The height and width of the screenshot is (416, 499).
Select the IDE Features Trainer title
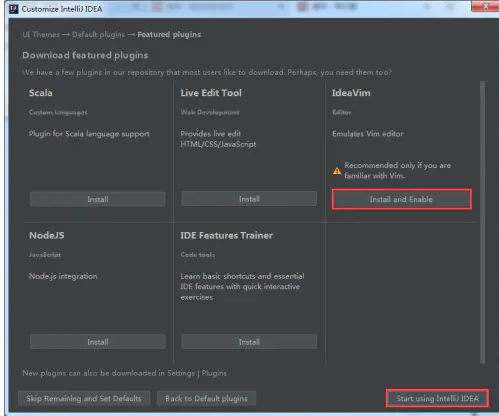click(227, 235)
